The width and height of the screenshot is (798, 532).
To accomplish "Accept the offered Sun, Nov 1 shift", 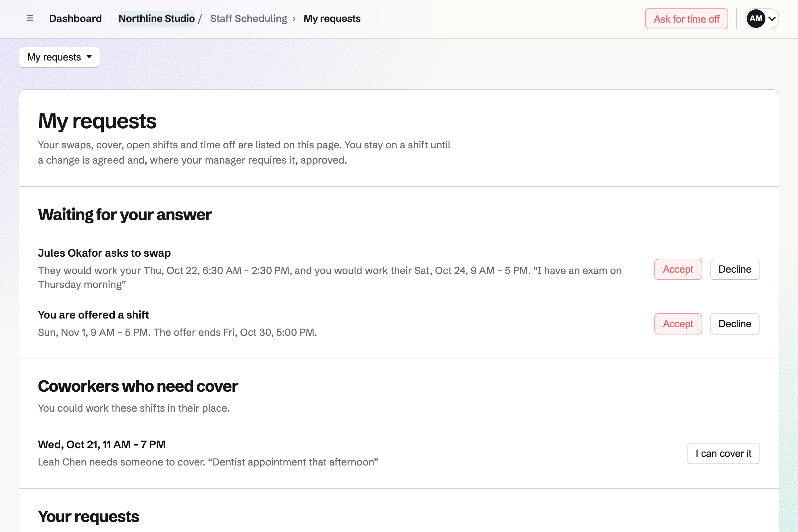I will (678, 324).
